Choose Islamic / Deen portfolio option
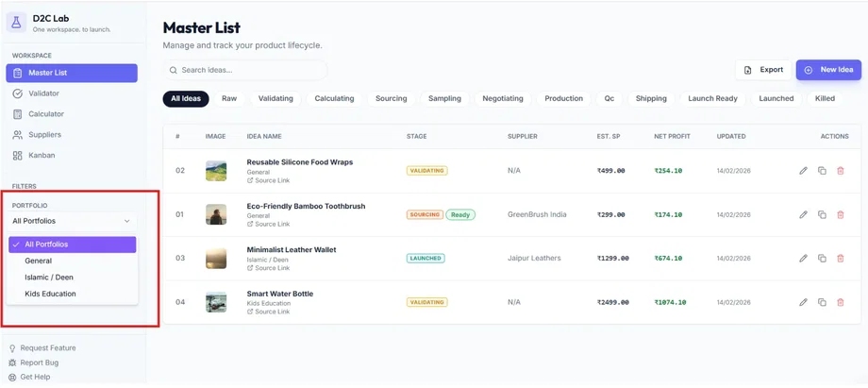The image size is (868, 388). [49, 278]
